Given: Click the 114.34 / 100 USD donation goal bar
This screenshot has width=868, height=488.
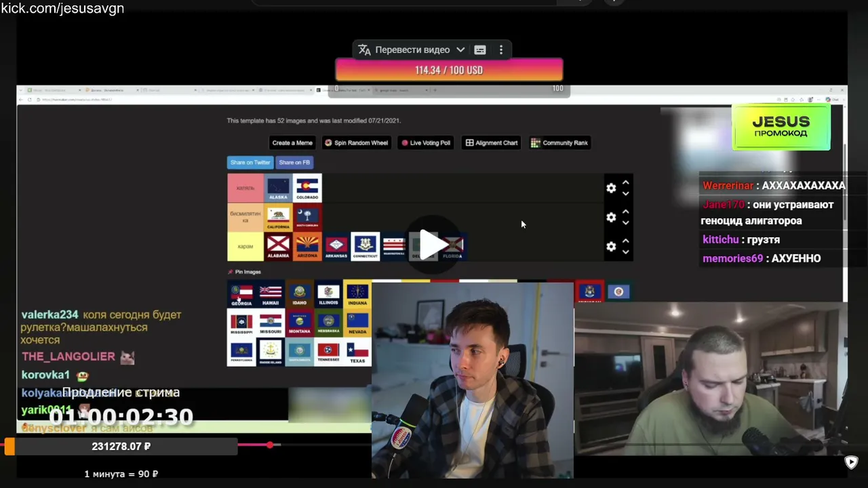Looking at the screenshot, I should click(449, 70).
